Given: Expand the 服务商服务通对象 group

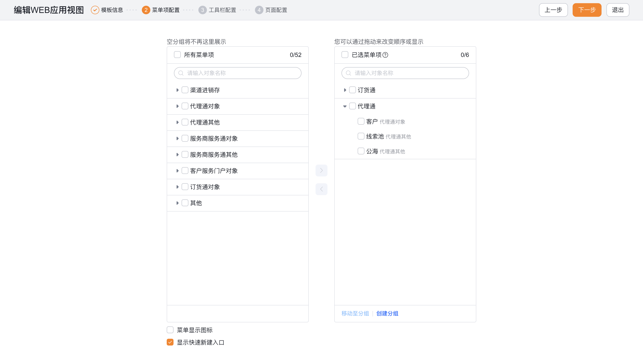Looking at the screenshot, I should pos(177,138).
